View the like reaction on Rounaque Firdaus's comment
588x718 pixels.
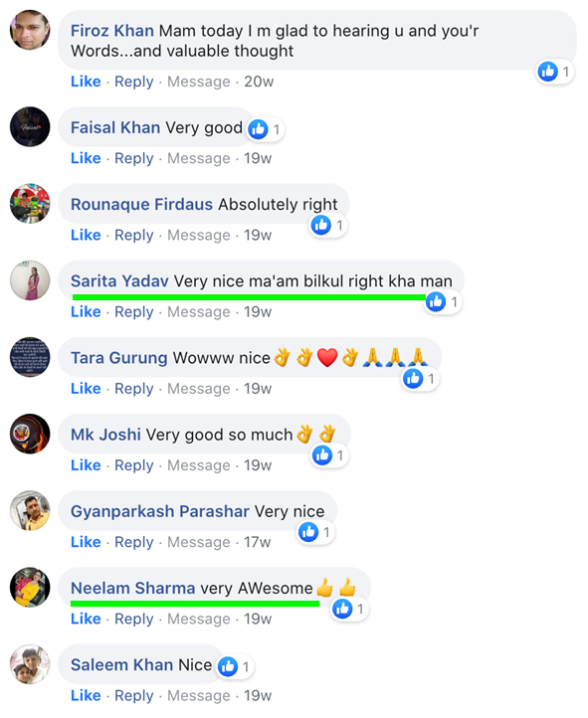coord(328,226)
